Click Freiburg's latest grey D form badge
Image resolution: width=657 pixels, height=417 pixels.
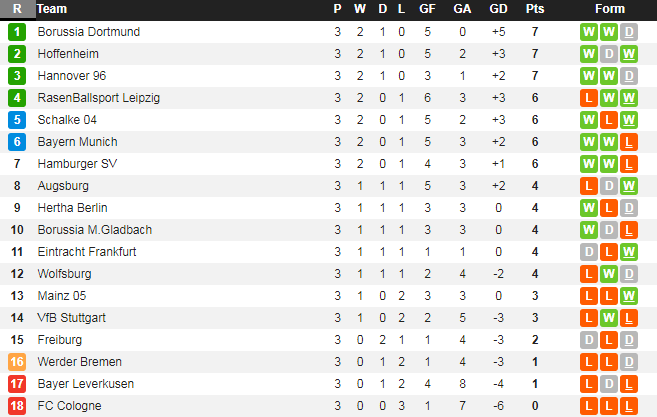pyautogui.click(x=629, y=340)
